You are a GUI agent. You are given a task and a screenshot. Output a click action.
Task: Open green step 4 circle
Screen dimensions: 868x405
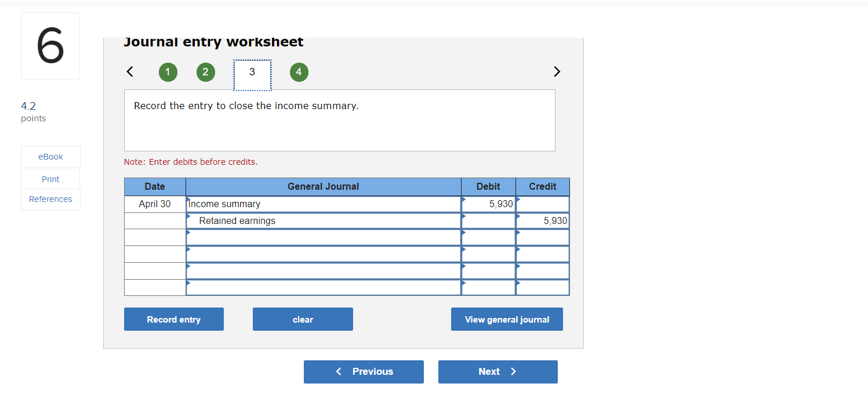coord(299,72)
